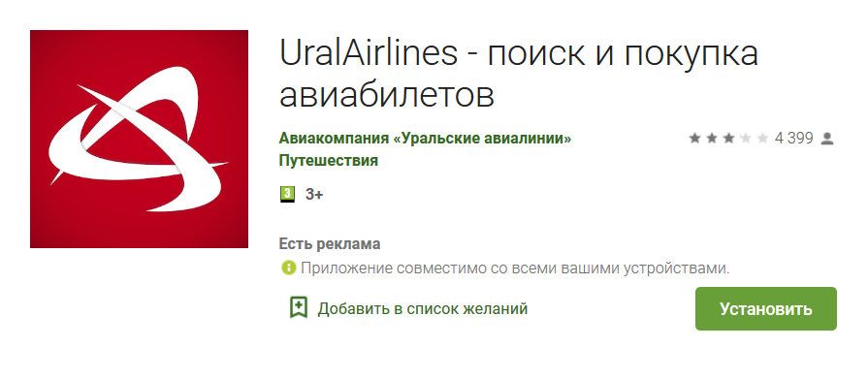Click the Есть реклама notice
868x379 pixels.
point(330,244)
